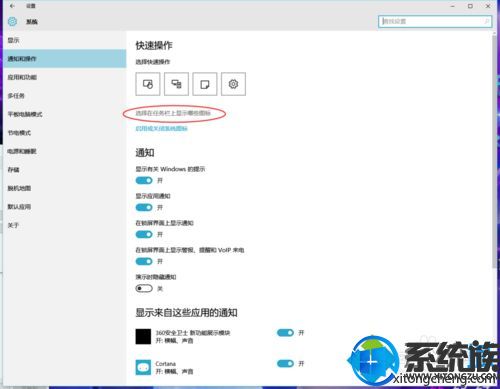Open 存储 (Storage) in the sidebar
Screen dimensions: 500x389
pyautogui.click(x=65, y=170)
